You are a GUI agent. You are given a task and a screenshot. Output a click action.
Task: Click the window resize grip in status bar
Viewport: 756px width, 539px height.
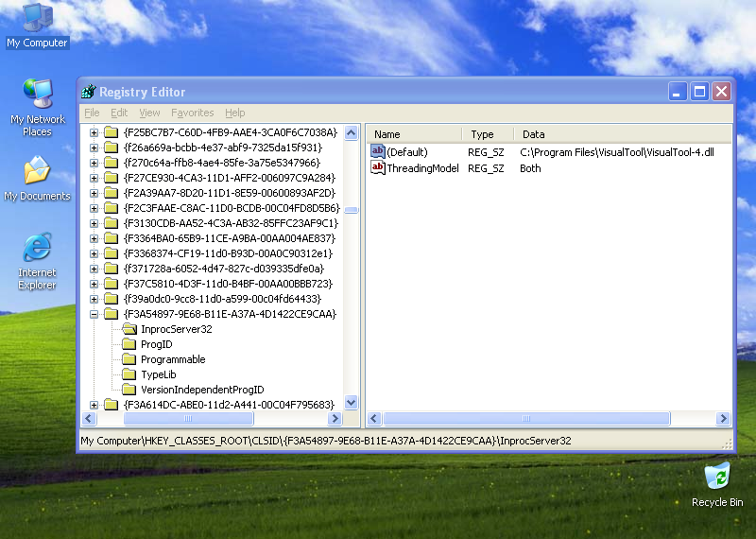727,443
